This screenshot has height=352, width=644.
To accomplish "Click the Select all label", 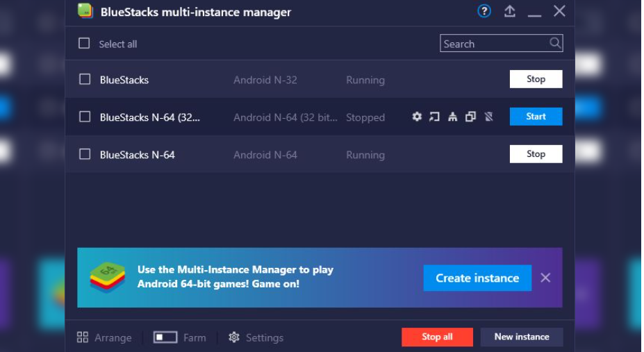I will (118, 44).
